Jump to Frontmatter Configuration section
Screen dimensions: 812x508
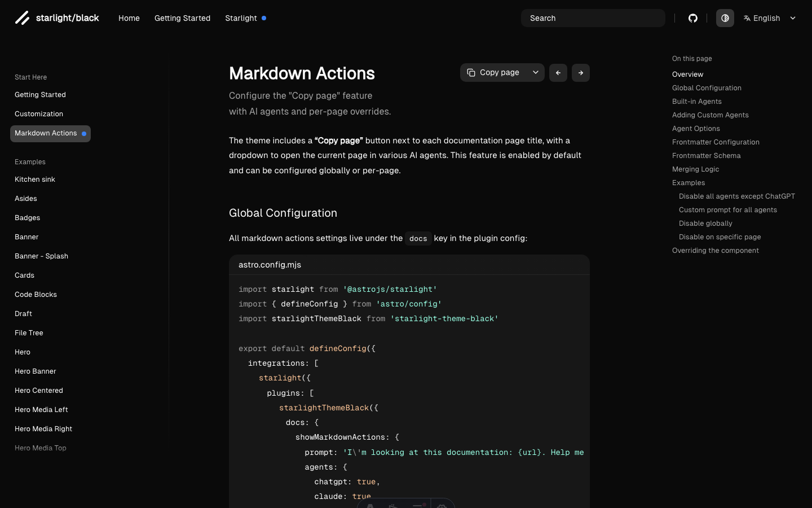point(716,142)
